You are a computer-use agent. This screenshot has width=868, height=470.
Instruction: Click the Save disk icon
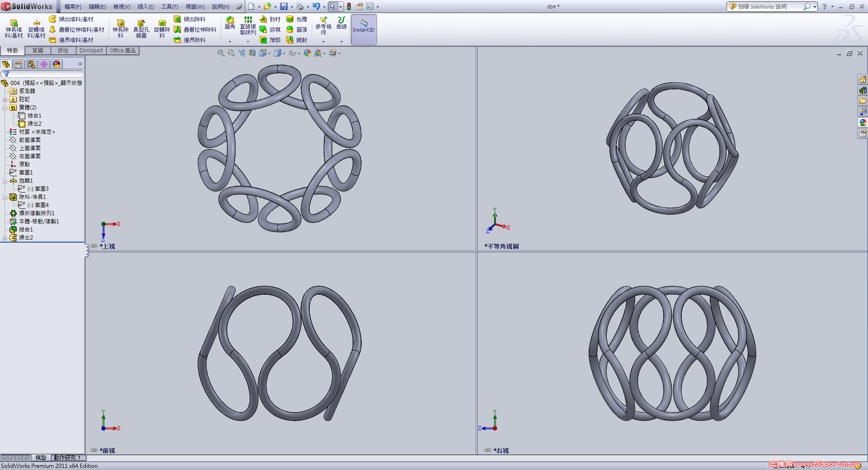click(284, 6)
